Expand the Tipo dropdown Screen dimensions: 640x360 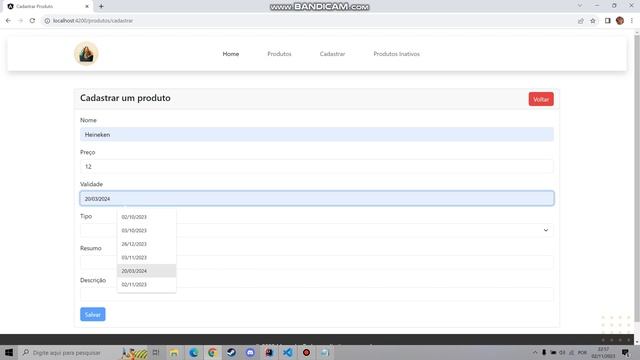(317, 230)
